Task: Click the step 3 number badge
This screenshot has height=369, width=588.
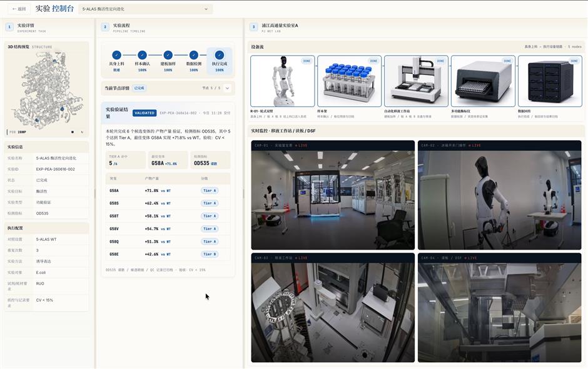Action: point(253,27)
